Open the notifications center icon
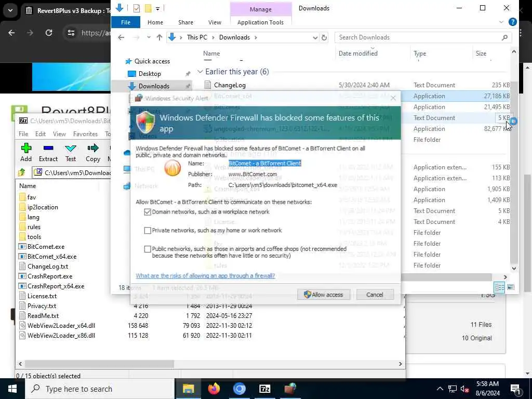 (516, 389)
